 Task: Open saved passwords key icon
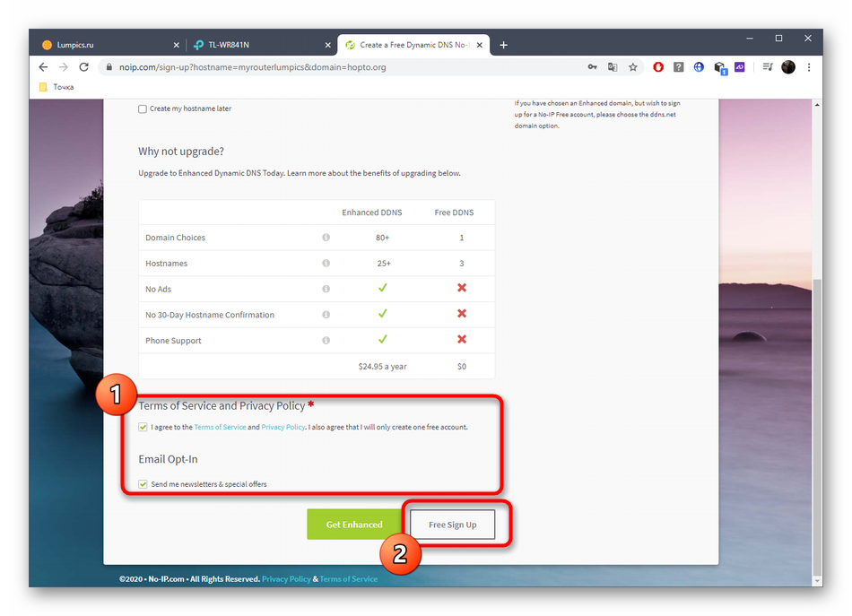point(592,67)
